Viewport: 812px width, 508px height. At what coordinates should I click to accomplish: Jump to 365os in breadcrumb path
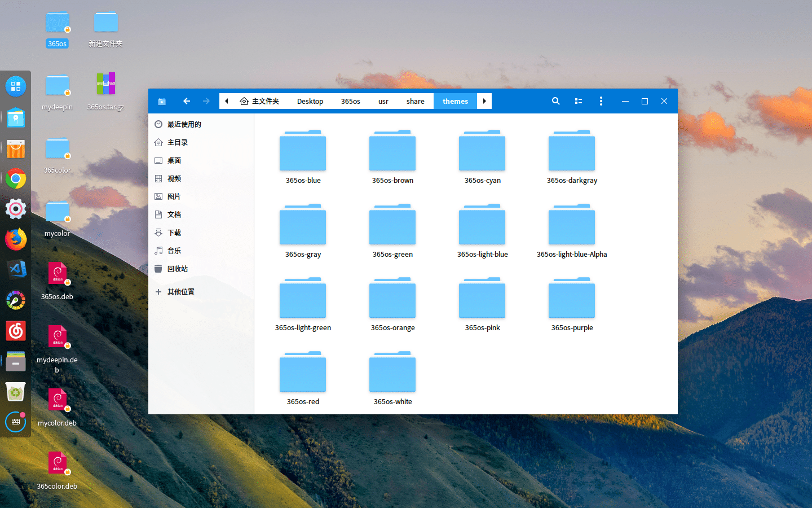[350, 101]
